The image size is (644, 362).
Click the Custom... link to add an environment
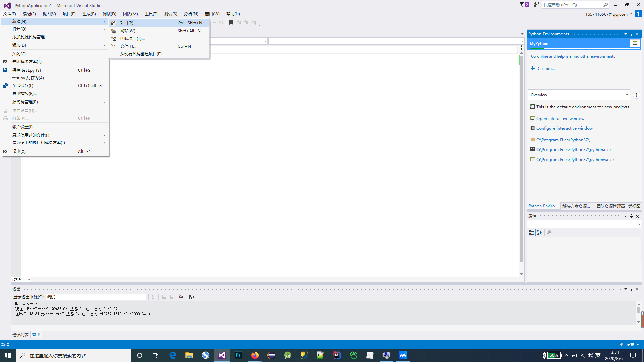pos(545,68)
